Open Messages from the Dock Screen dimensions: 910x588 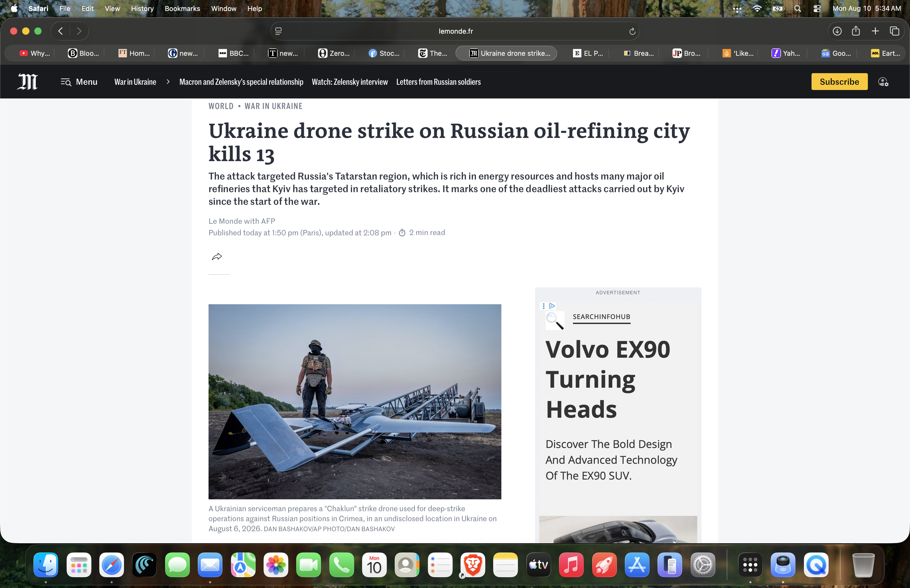[177, 565]
